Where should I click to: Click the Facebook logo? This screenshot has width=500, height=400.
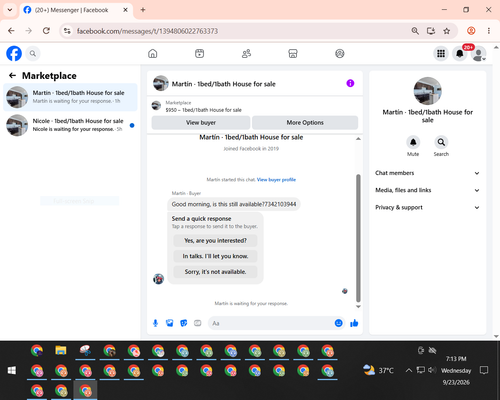(14, 53)
